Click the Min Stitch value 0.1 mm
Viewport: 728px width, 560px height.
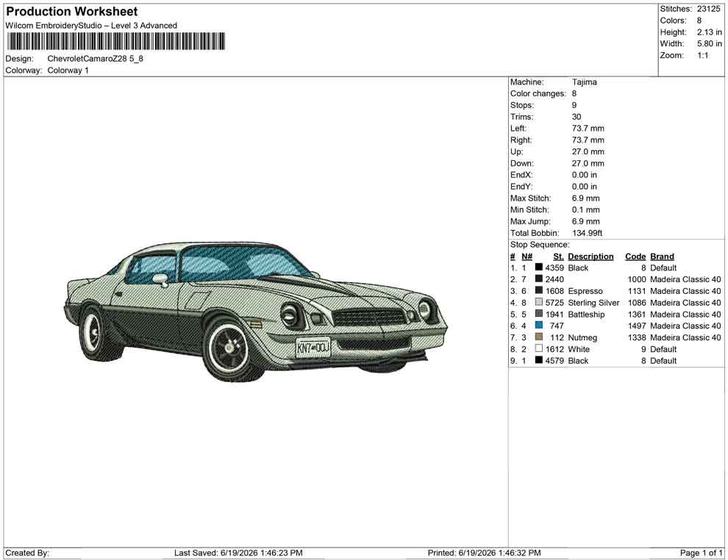[x=586, y=209]
